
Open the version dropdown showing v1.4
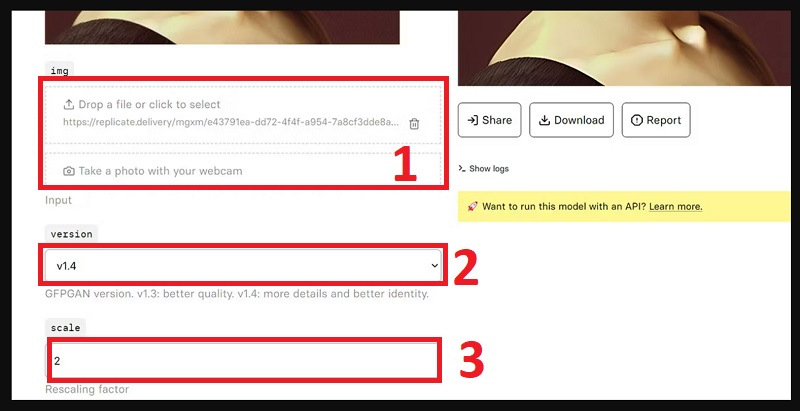[x=243, y=265]
